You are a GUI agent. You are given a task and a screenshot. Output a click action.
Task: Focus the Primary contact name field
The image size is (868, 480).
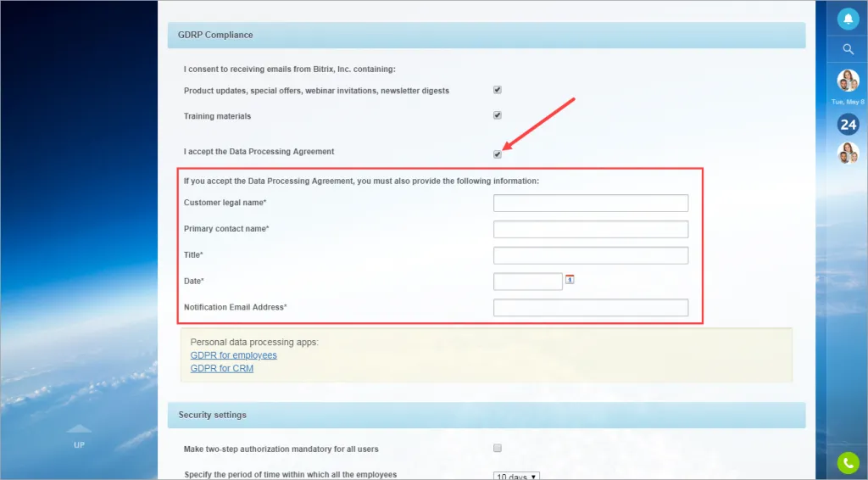coord(591,229)
